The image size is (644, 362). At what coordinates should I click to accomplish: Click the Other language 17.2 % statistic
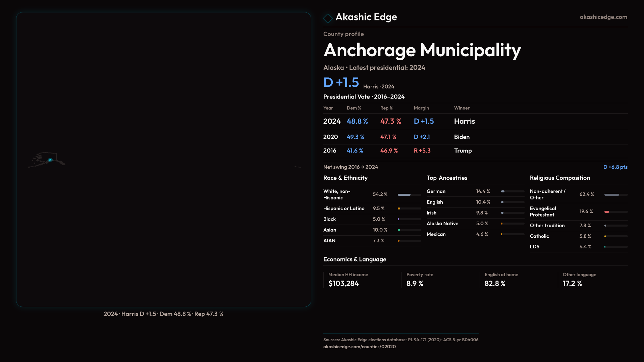(x=572, y=284)
